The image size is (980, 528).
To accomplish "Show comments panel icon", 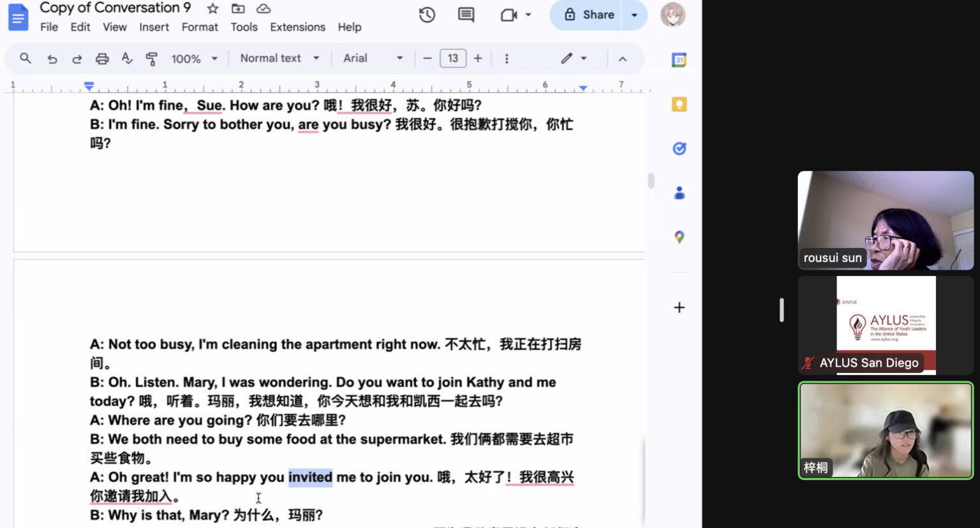I will 466,15.
